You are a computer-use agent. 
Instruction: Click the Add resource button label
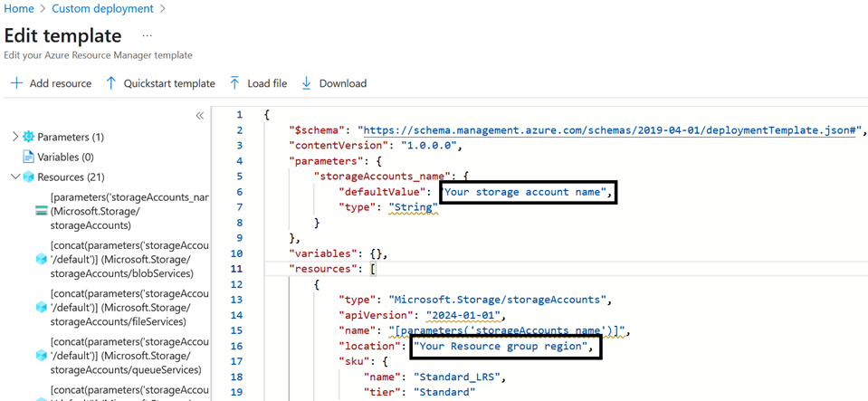click(x=61, y=83)
